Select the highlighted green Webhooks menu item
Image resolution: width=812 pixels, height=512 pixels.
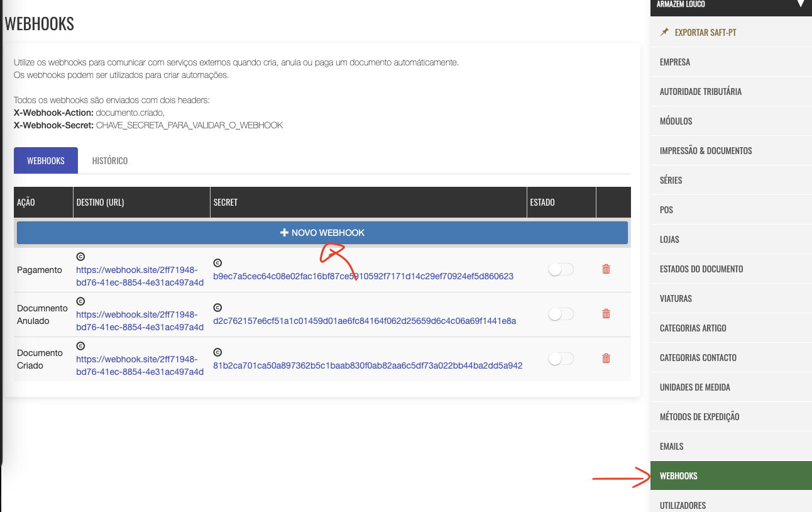pos(678,476)
